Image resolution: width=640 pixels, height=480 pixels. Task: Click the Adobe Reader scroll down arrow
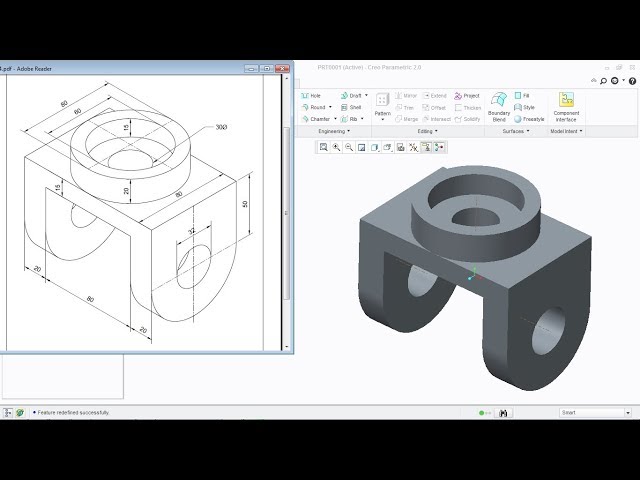[x=287, y=347]
